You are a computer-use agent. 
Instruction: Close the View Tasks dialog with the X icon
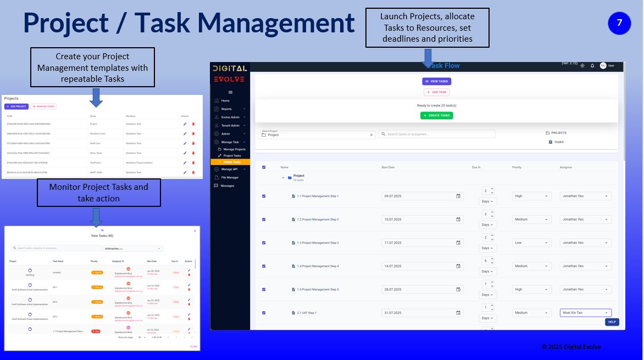(x=195, y=231)
